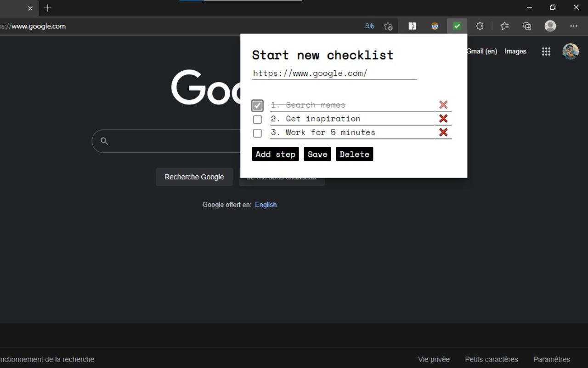Click the Save button in checklist popup

(317, 154)
